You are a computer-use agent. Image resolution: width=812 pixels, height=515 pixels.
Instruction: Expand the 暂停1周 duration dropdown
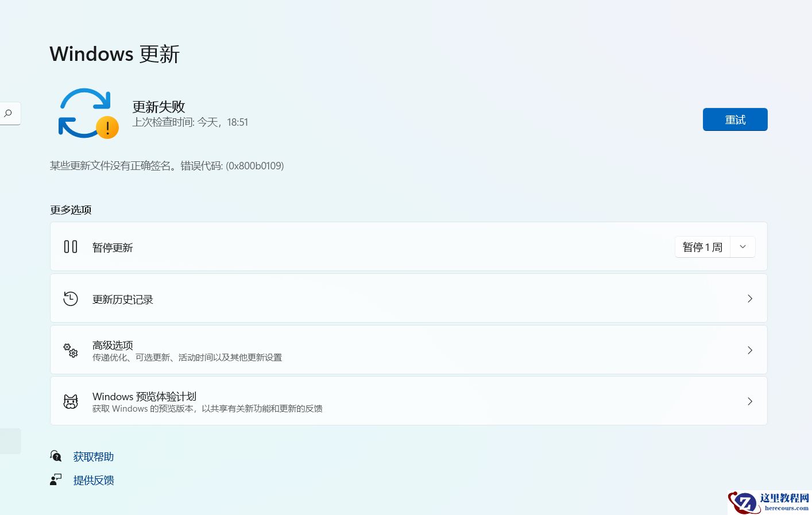pos(743,246)
